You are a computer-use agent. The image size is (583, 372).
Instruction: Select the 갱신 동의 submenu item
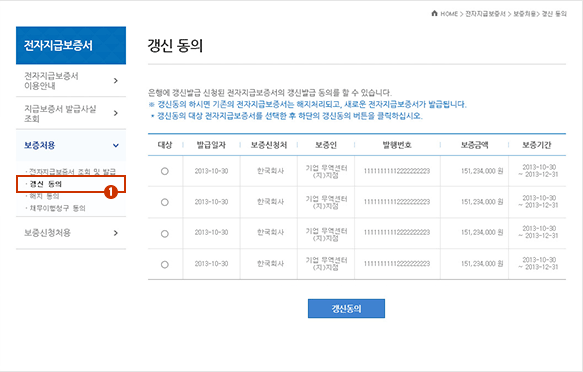pyautogui.click(x=46, y=184)
